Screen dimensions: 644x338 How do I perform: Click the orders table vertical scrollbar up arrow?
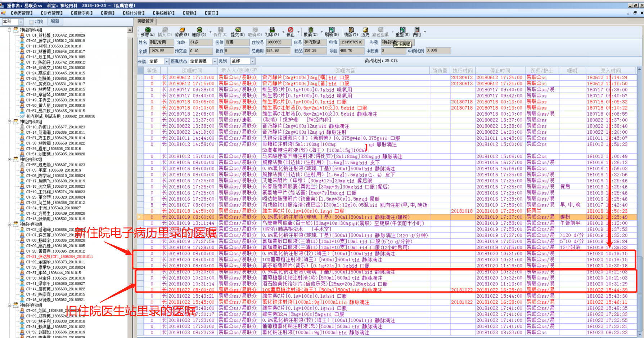click(x=639, y=70)
